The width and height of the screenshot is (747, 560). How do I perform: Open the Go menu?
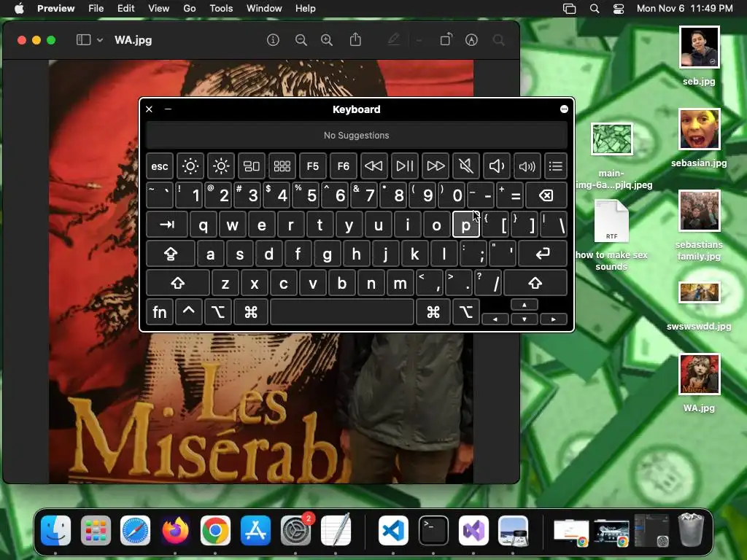pos(190,8)
